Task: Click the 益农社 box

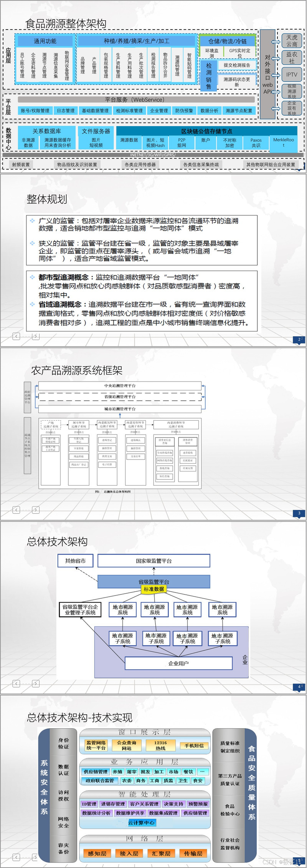Action: coord(292,58)
